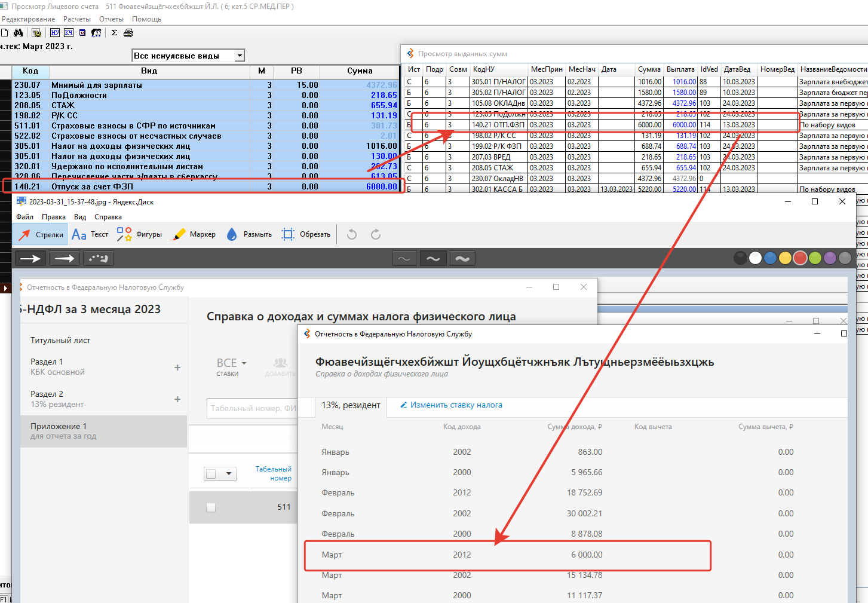Viewport: 868px width, 603px height.
Task: Open the Справка menu in Яндекс.Диск
Action: (108, 217)
